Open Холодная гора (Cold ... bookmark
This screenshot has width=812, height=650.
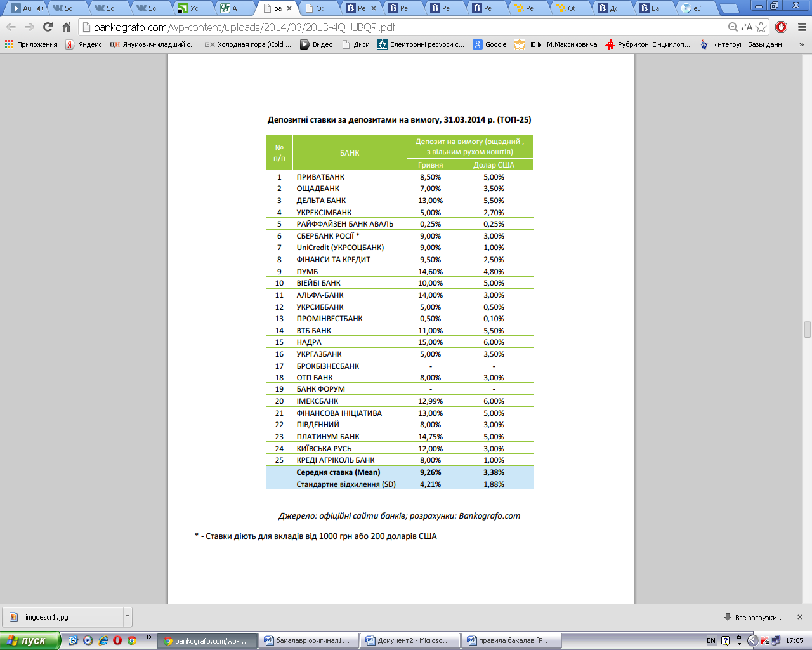248,44
